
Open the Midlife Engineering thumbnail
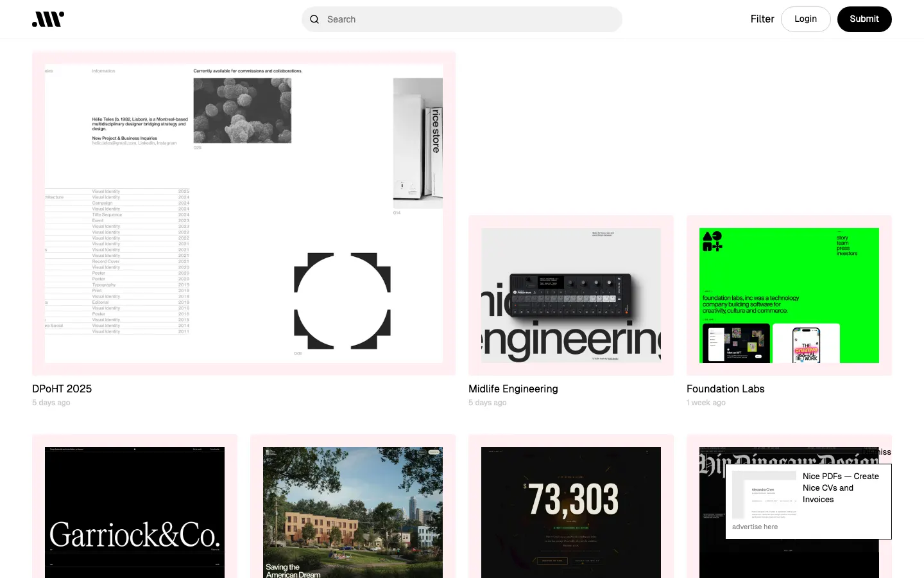[571, 295]
